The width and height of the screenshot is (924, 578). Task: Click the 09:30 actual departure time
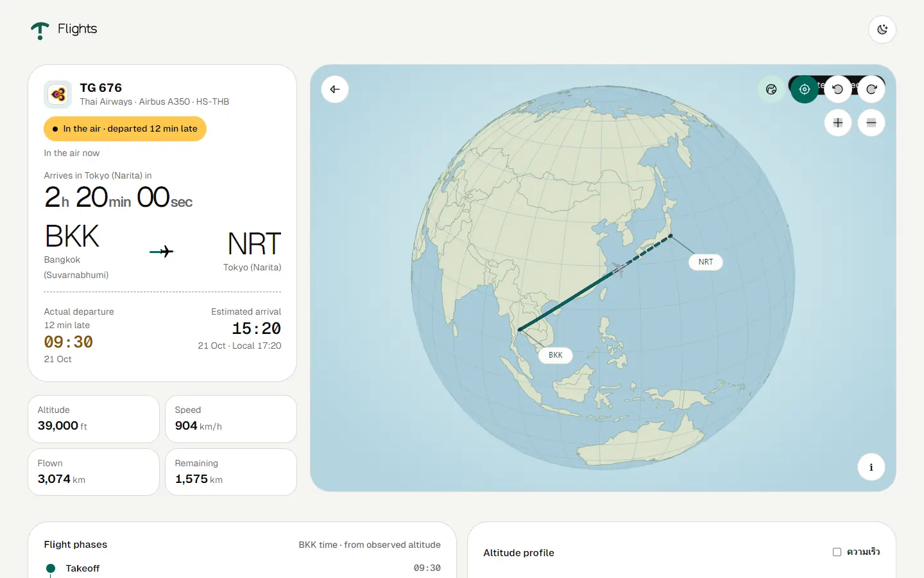point(69,342)
